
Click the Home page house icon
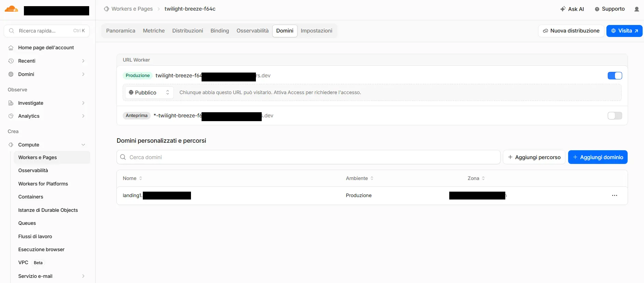pyautogui.click(x=11, y=48)
